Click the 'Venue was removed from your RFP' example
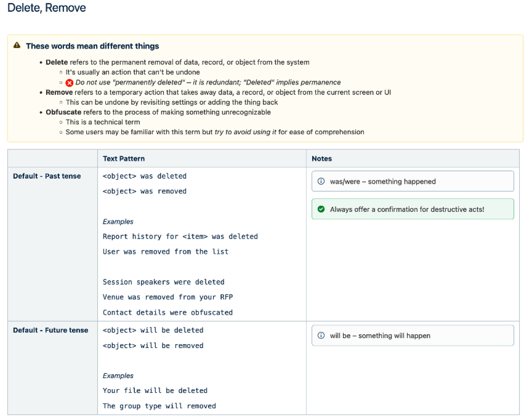Screen dimensions: 532x420 168,297
